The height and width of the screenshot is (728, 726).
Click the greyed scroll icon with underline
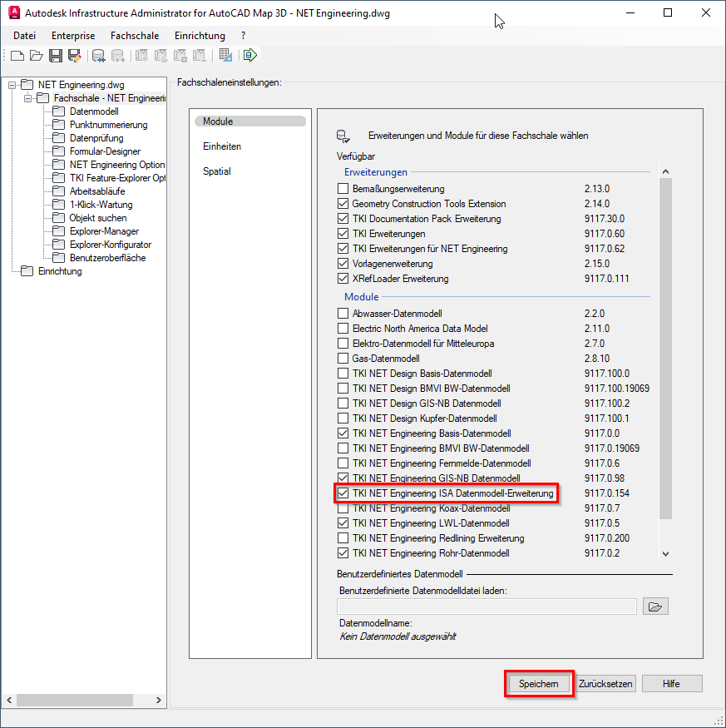199,56
